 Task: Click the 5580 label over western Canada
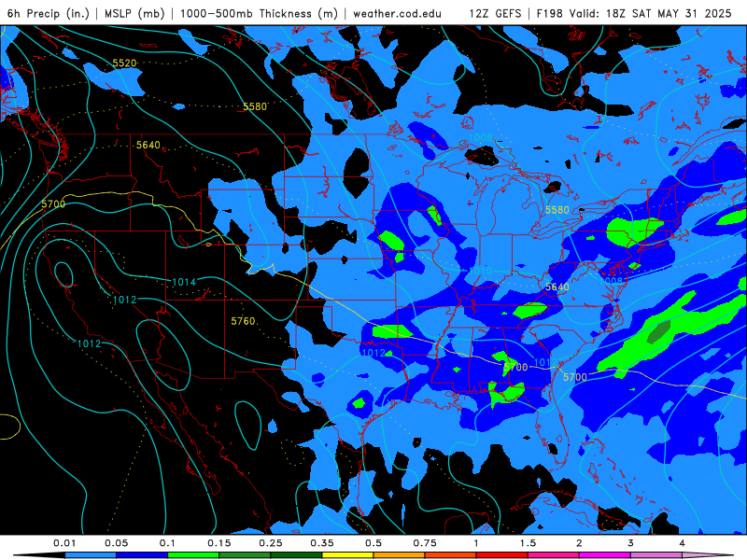255,106
